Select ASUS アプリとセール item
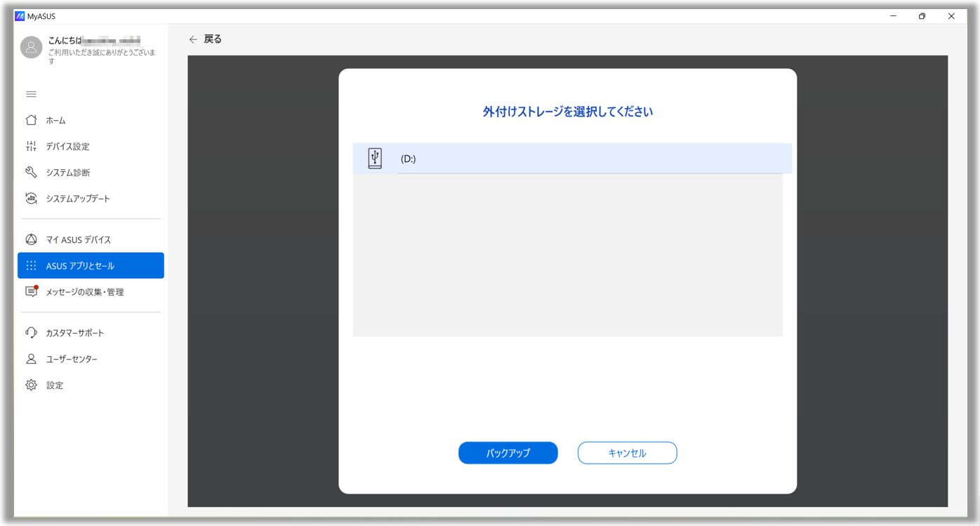Screen dimensions: 980x526 pos(91,265)
